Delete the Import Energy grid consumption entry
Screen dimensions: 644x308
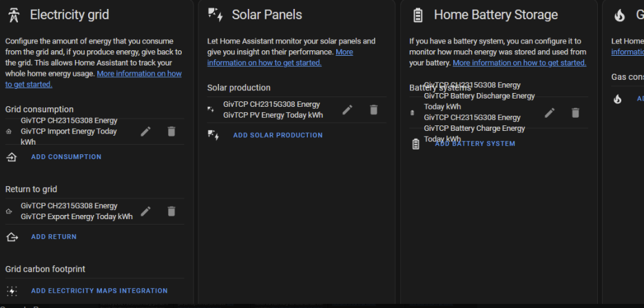(x=172, y=132)
